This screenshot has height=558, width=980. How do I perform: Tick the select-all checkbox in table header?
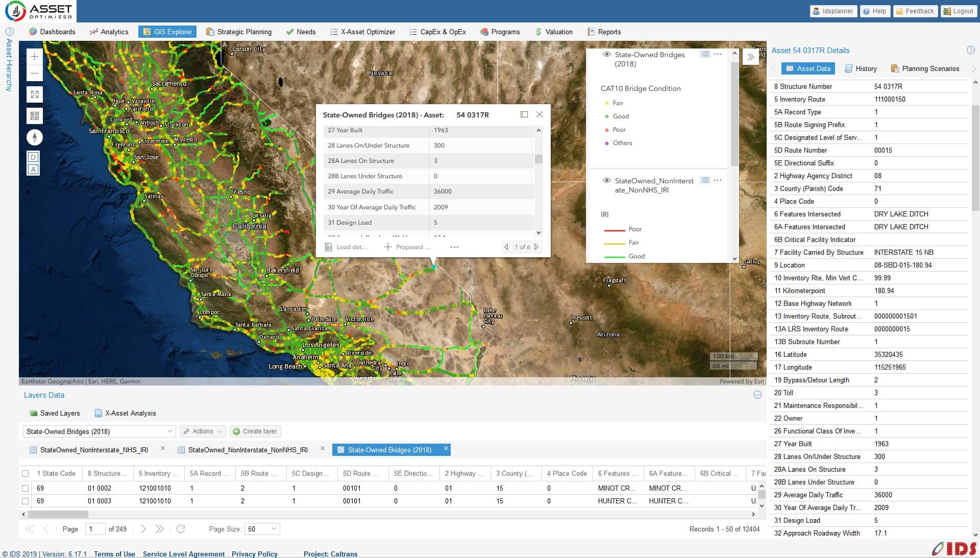click(26, 473)
